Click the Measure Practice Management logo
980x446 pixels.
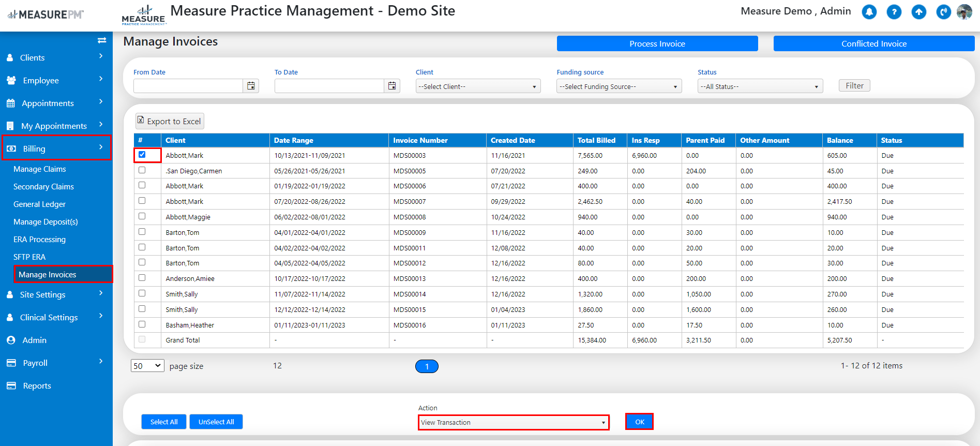tap(144, 16)
